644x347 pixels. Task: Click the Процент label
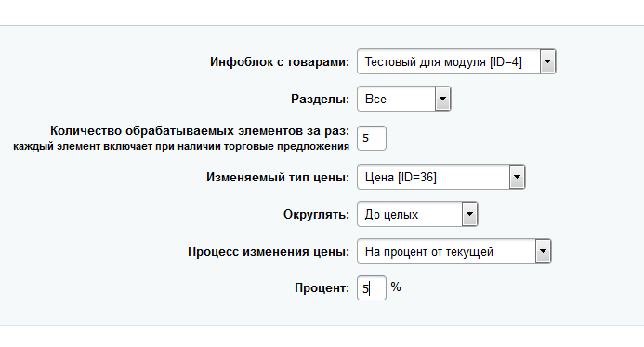point(322,287)
